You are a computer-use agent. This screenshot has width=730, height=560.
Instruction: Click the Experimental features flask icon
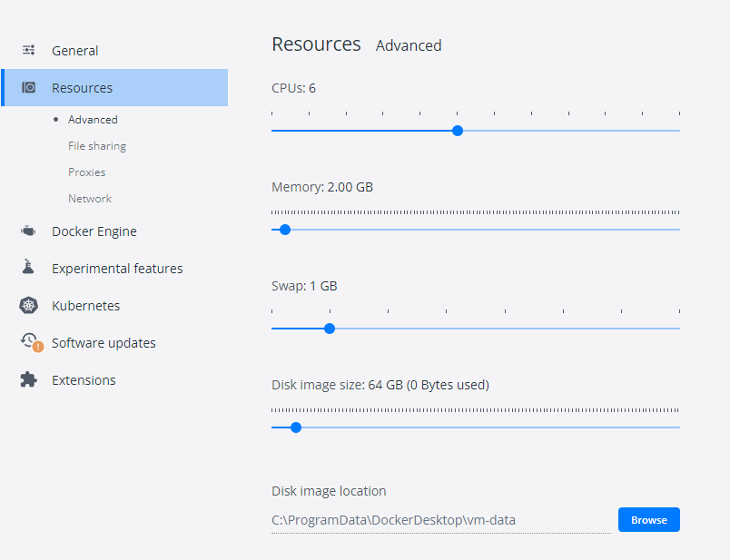coord(29,269)
